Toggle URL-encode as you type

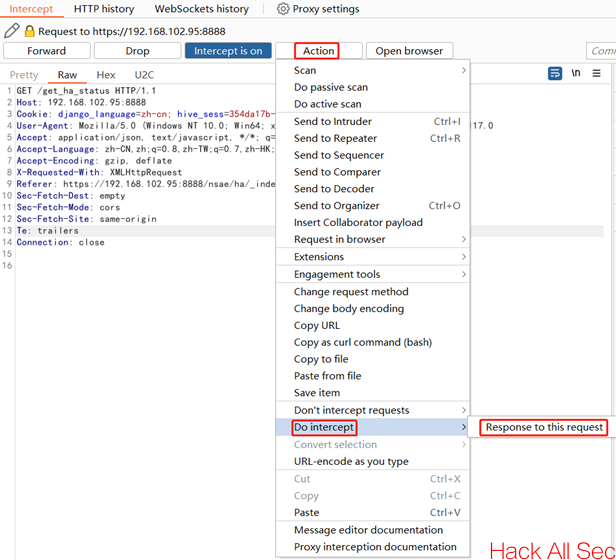coord(373,461)
